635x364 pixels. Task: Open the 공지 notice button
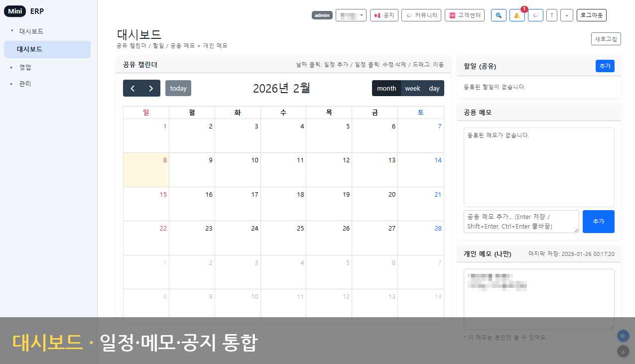point(384,15)
